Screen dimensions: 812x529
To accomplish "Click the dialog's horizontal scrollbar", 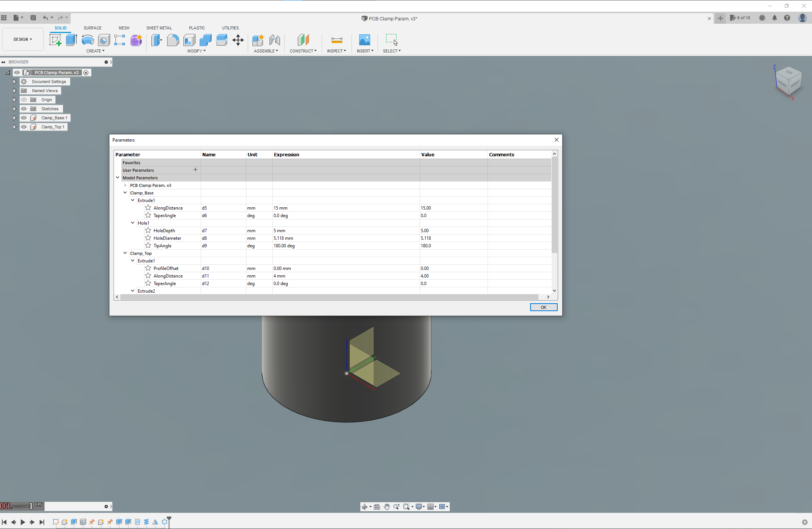I will coord(328,297).
